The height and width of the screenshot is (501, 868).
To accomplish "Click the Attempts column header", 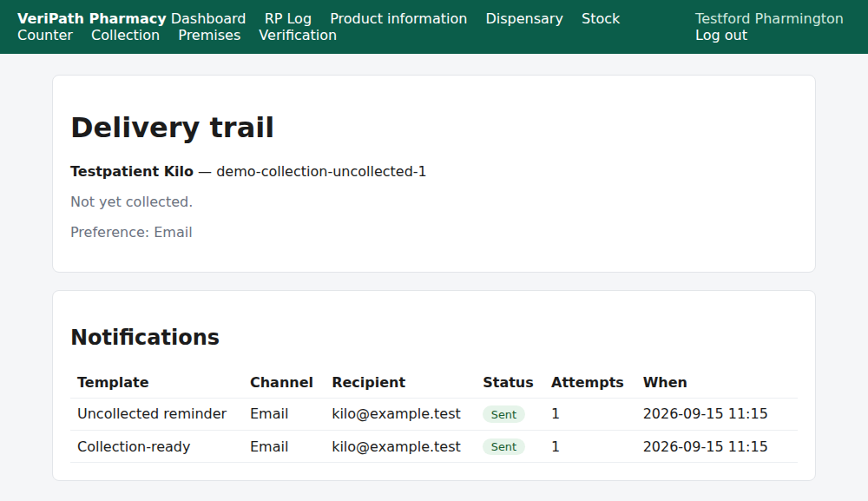I will coord(588,383).
